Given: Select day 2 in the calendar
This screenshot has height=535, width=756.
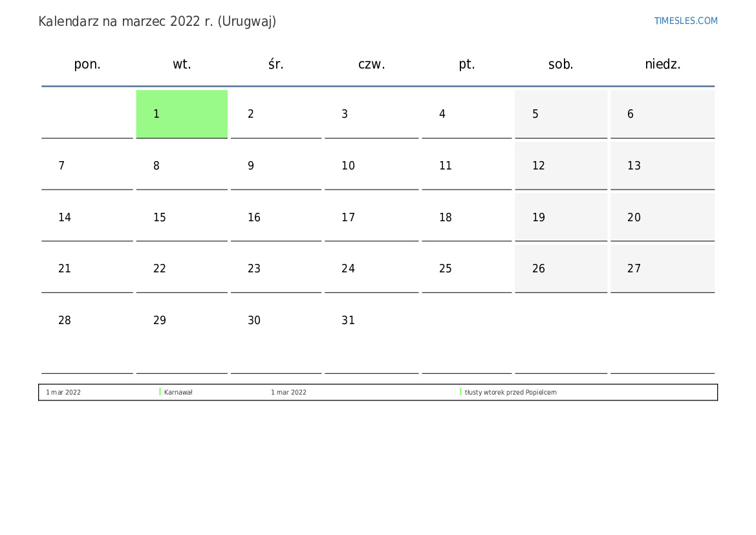Looking at the screenshot, I should [x=275, y=114].
